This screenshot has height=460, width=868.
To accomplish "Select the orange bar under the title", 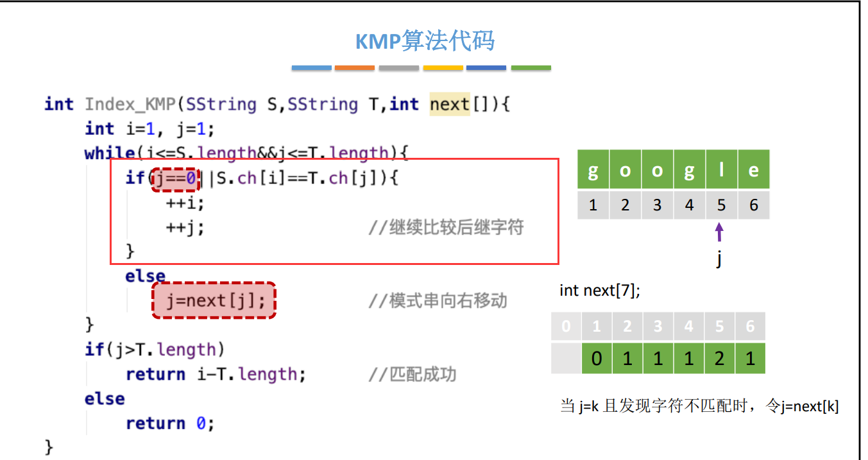I will 355,67.
